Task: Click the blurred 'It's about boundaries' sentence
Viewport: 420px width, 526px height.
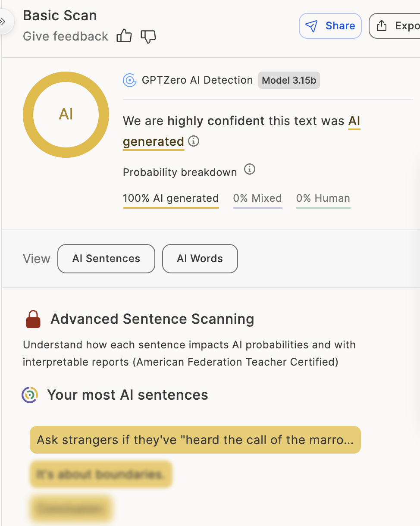Action: tap(101, 474)
